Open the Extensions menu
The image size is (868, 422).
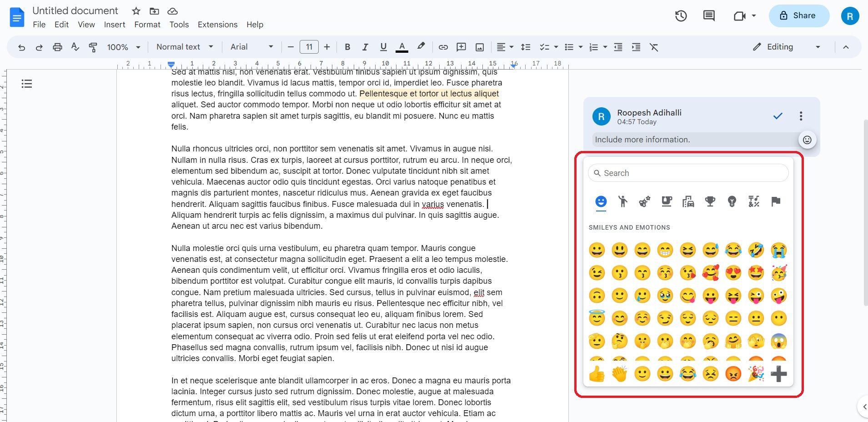217,25
